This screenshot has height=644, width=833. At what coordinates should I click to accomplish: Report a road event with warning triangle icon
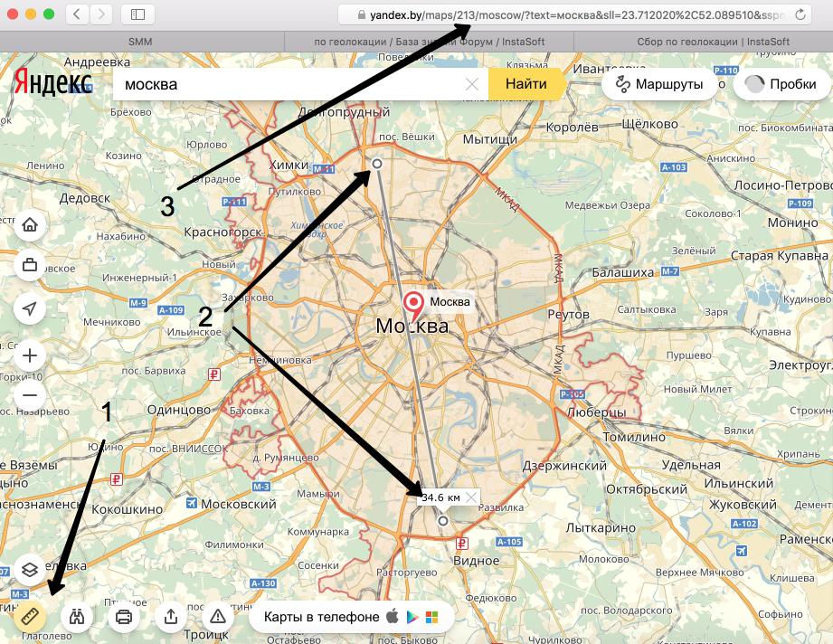pyautogui.click(x=218, y=616)
